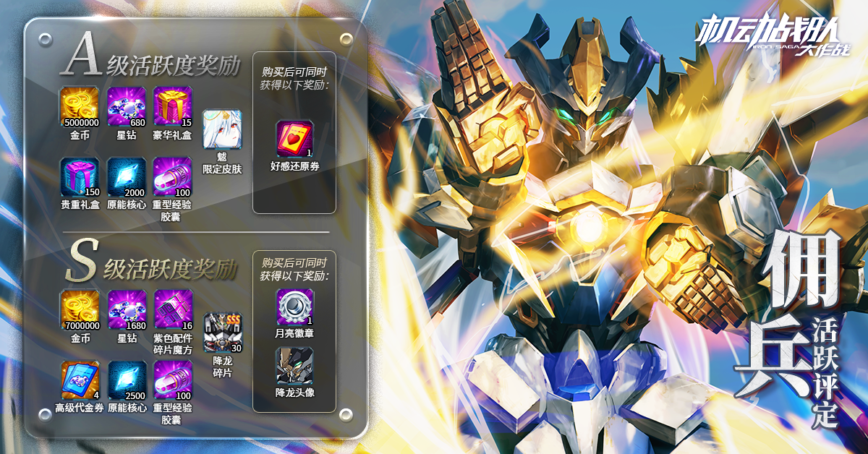Select the 7000000 gold coins icon
Viewport: 868px width, 454px height.
80,309
